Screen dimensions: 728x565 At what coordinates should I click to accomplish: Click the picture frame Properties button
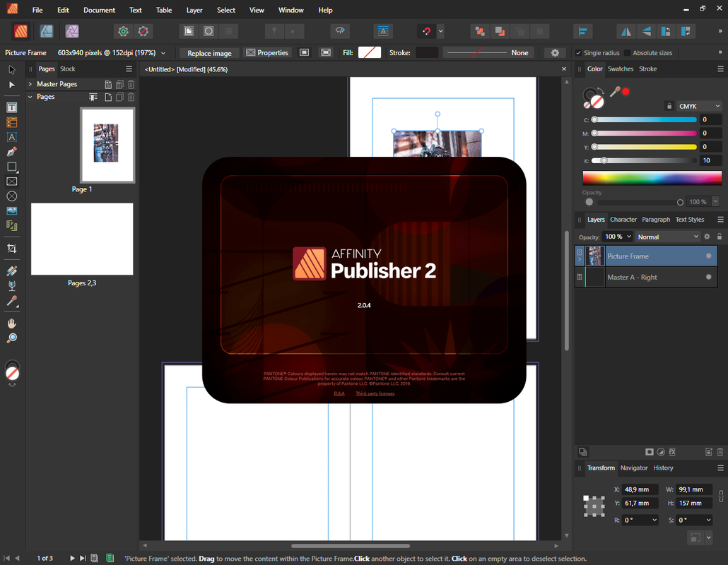tap(267, 53)
